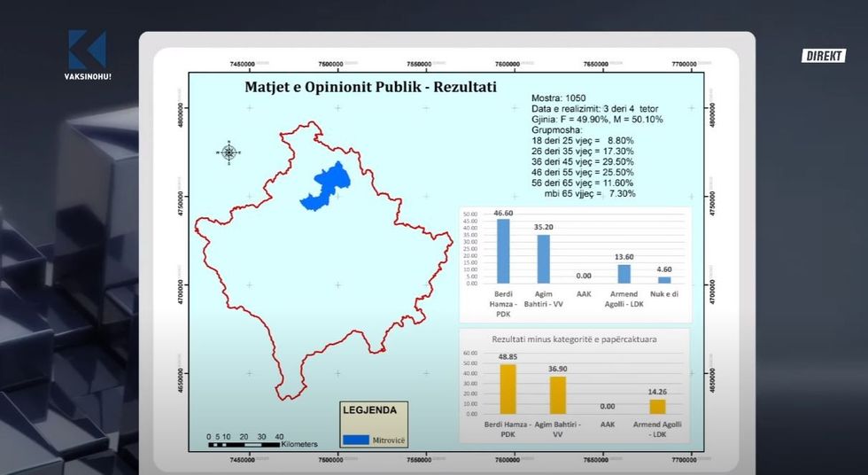Click the orange Armend Agolli 14.26 bar
868x475 pixels.
point(657,407)
